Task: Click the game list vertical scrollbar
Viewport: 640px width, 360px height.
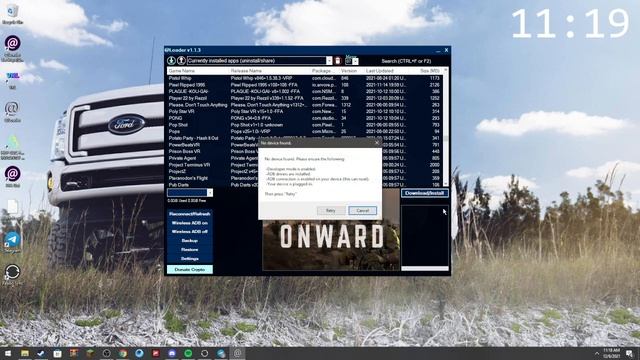Action: [x=446, y=127]
